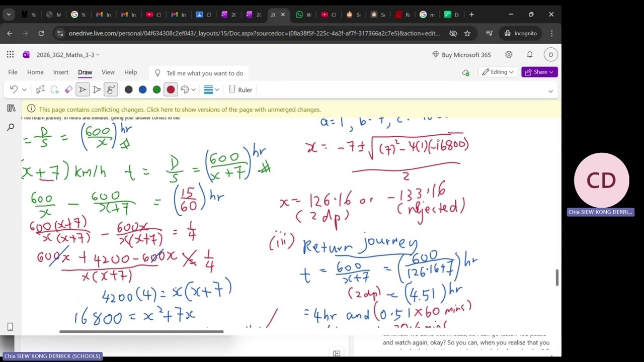
Task: Show notebook navigation pane icon
Action: (11, 109)
